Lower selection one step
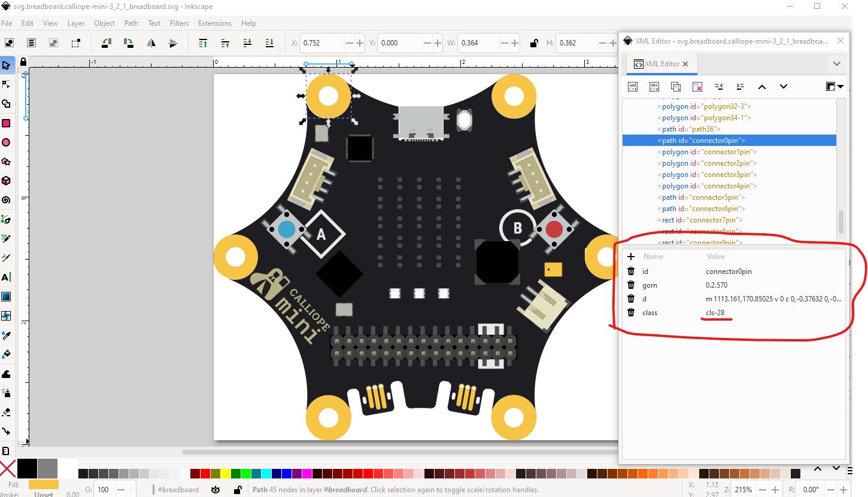The height and width of the screenshot is (497, 868). tap(247, 43)
